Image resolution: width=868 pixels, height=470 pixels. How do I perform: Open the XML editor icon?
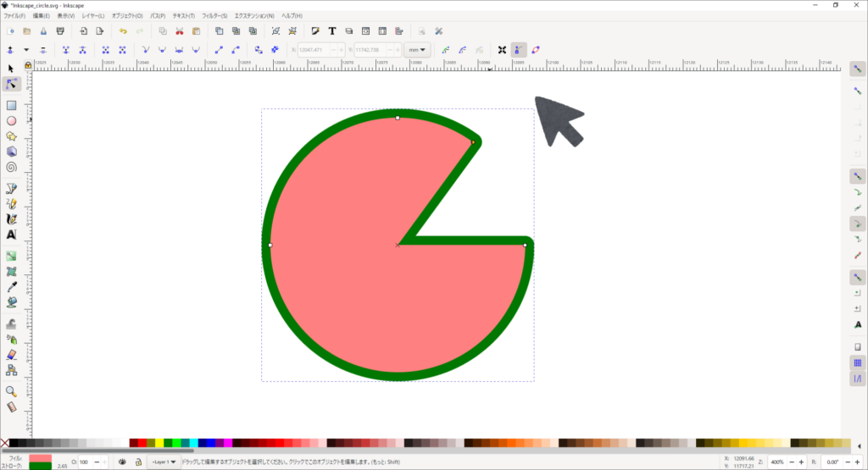tap(366, 31)
